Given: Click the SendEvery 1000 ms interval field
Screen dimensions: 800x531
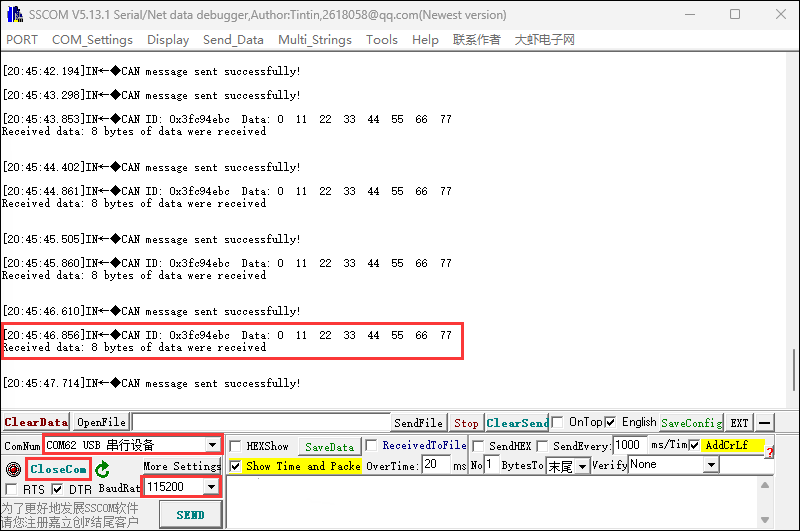Looking at the screenshot, I should point(630,445).
